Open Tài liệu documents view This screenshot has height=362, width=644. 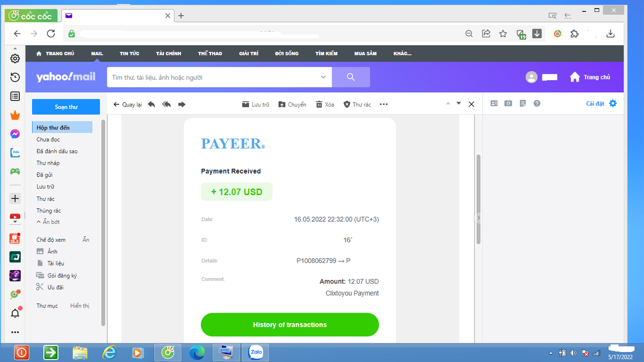pyautogui.click(x=56, y=263)
